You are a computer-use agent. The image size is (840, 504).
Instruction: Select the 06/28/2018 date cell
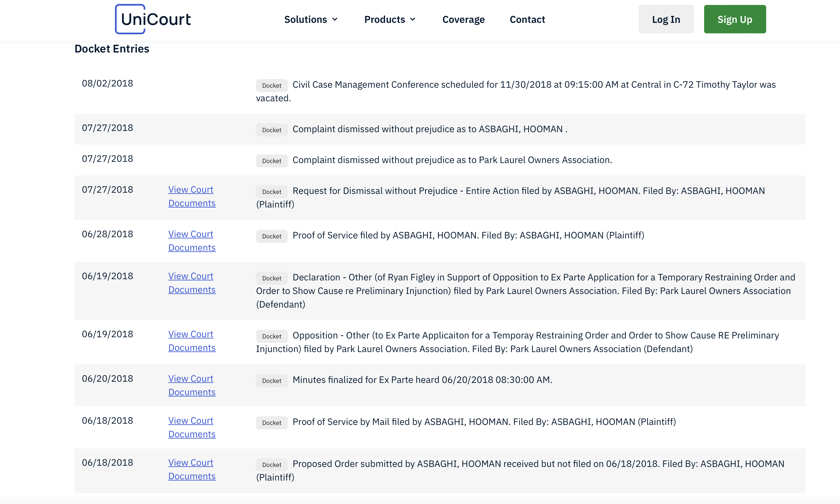(107, 234)
